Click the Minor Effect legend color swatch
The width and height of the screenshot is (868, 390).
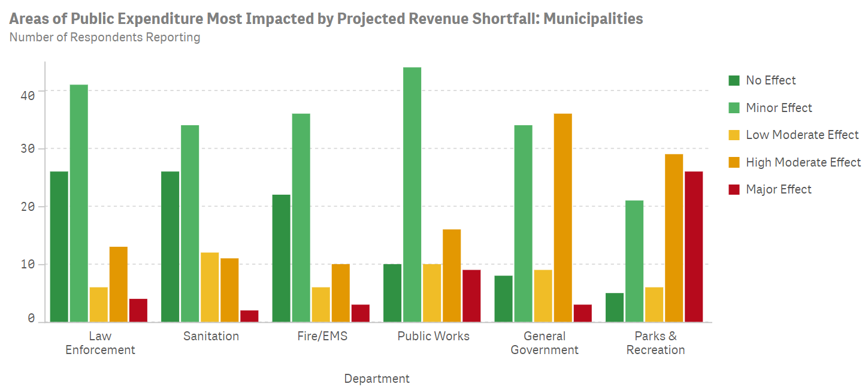734,108
